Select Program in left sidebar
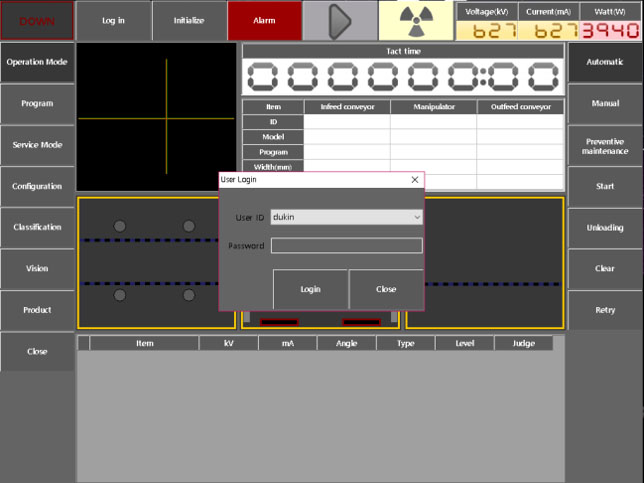The height and width of the screenshot is (483, 644). pos(37,104)
